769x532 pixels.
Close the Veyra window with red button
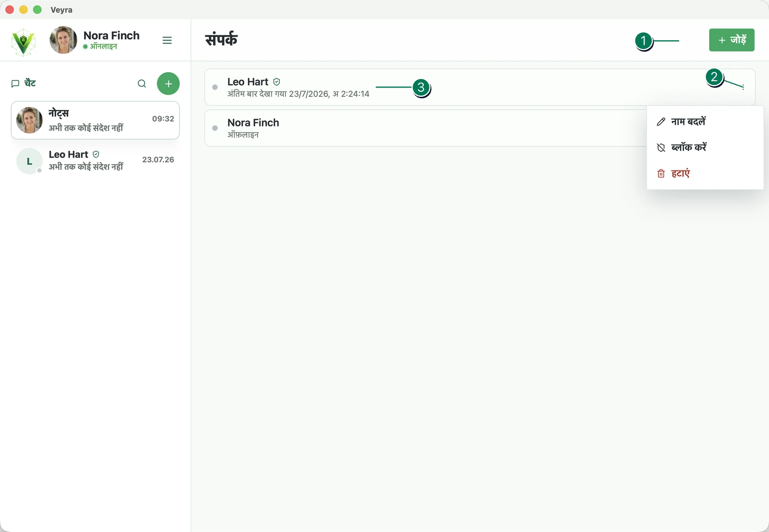coord(10,9)
